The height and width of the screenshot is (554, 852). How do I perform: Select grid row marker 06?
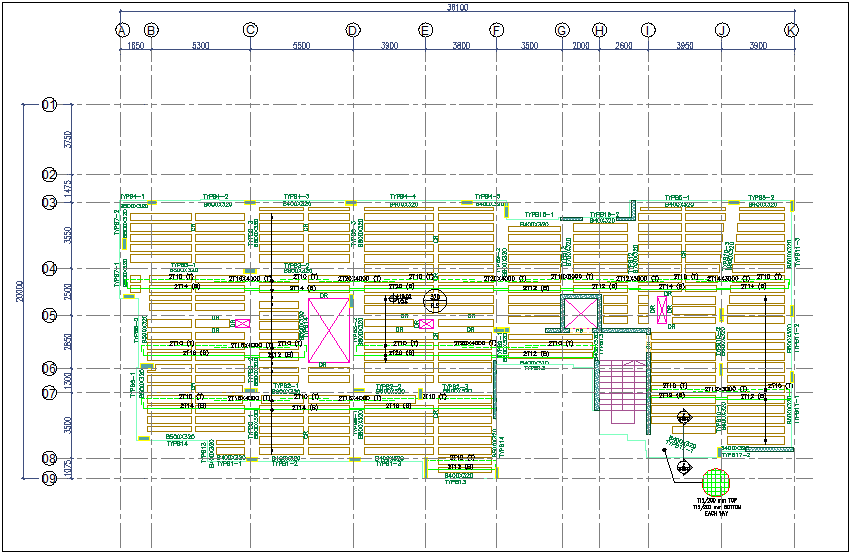click(49, 368)
